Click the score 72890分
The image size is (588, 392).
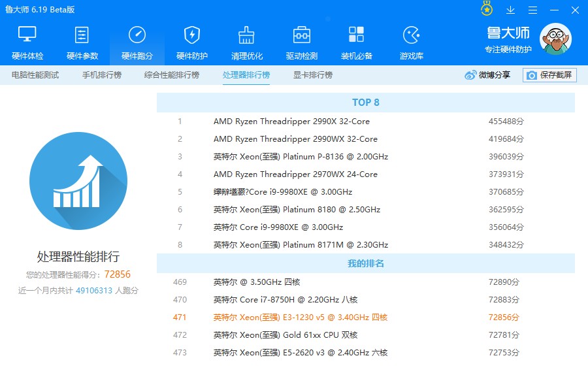click(504, 282)
